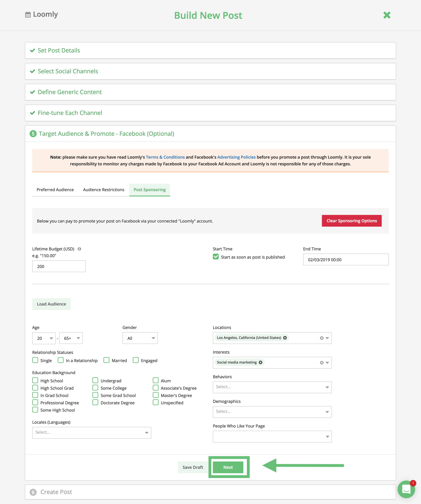Click the End Time date field
Image resolution: width=421 pixels, height=504 pixels.
pyautogui.click(x=346, y=259)
